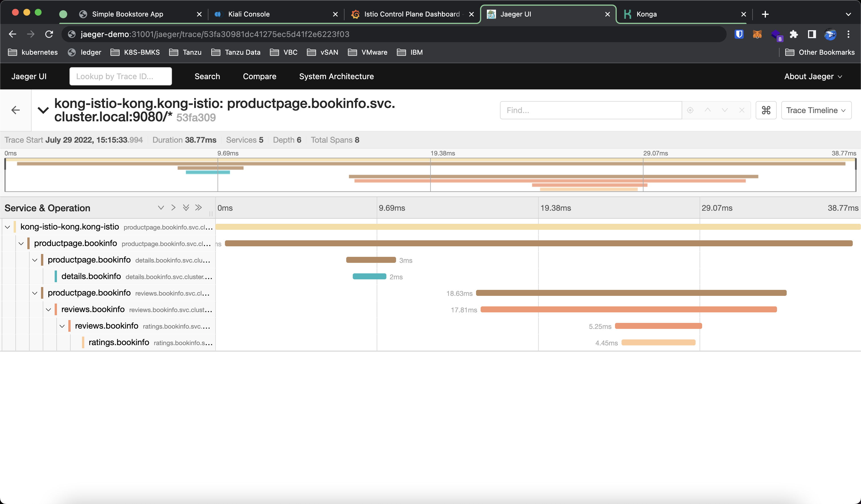The height and width of the screenshot is (504, 861).
Task: Collapse kong-istio-kong.kong-istio root span
Action: click(x=7, y=227)
